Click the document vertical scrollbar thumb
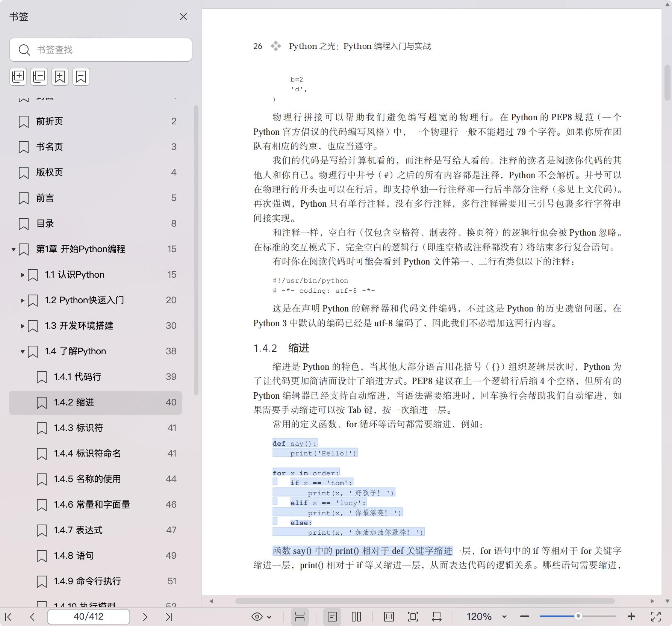This screenshot has width=672, height=626. pos(667,82)
